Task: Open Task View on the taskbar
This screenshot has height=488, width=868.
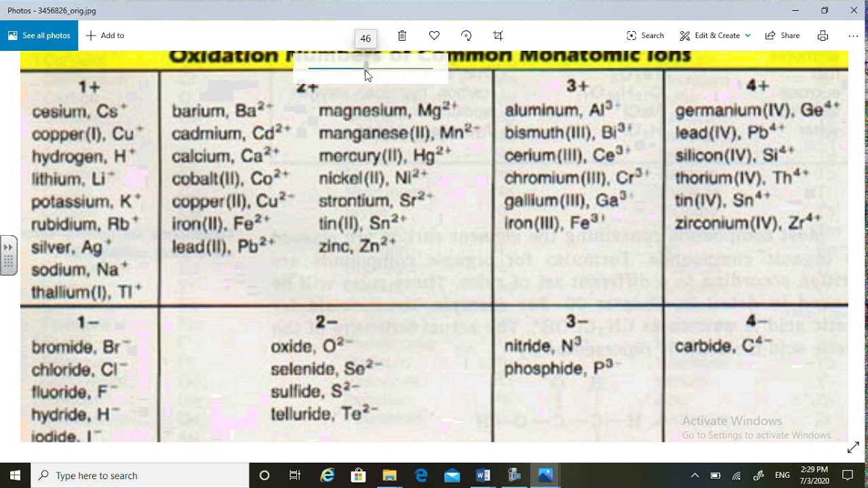Action: point(295,475)
